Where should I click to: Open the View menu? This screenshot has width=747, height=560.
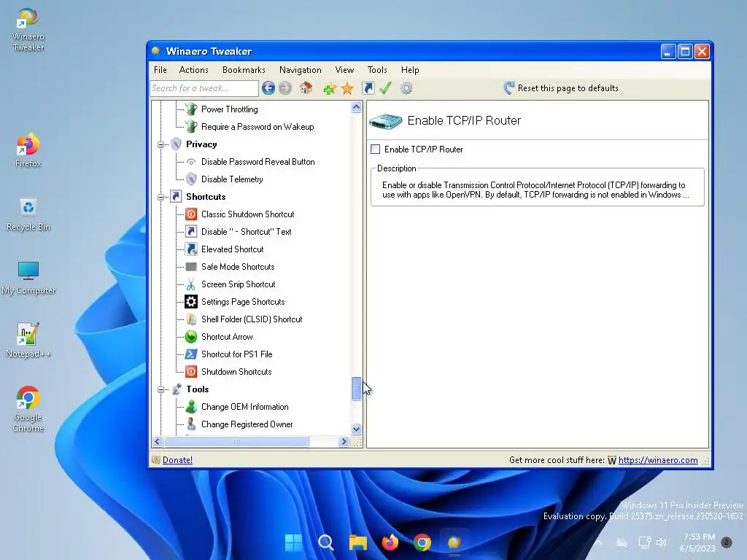[344, 70]
